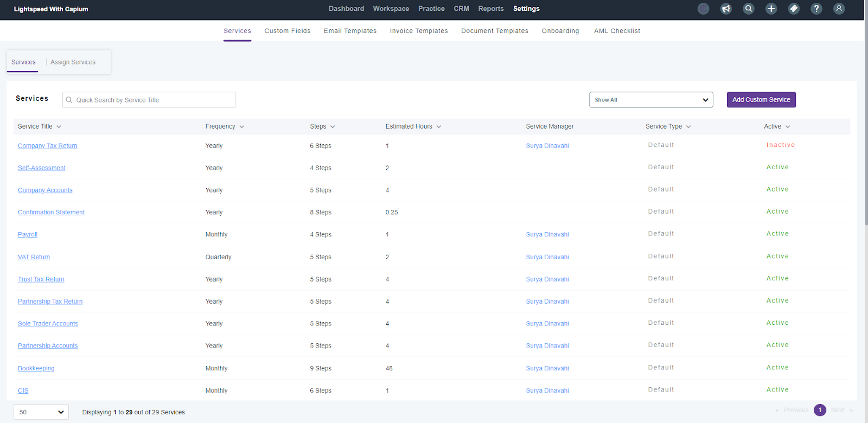Click Surya Dinavahi in Payroll row
This screenshot has width=868, height=423.
point(547,235)
